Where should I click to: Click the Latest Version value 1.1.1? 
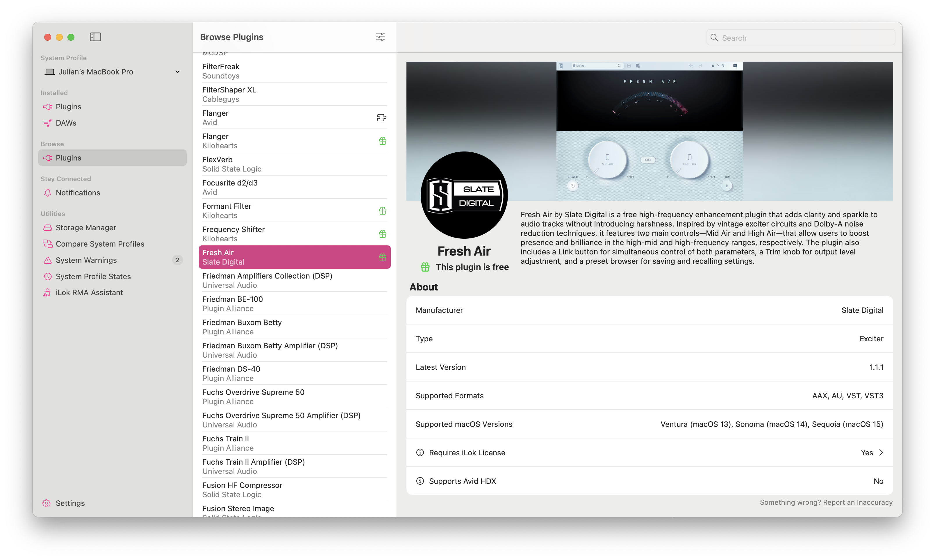coord(876,367)
